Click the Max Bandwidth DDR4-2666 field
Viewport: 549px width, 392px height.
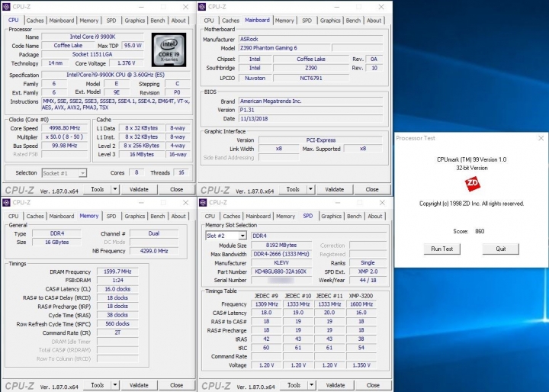click(x=281, y=254)
